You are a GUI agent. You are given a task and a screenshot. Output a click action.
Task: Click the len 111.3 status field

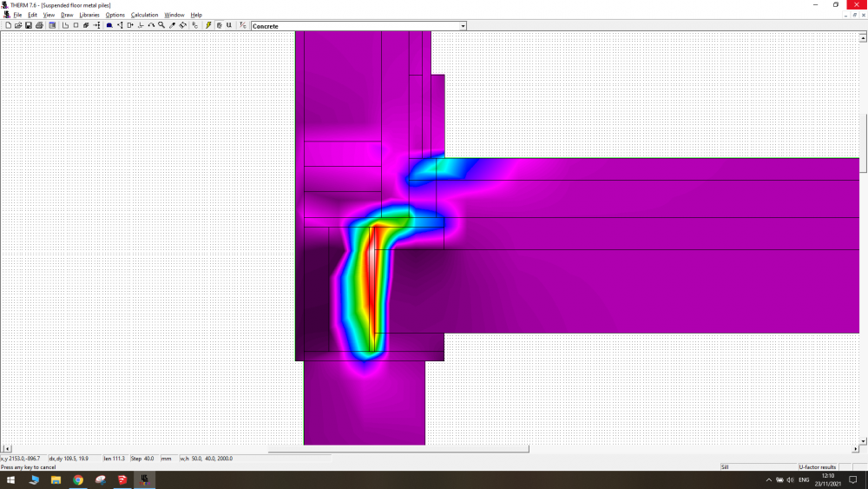[114, 459]
